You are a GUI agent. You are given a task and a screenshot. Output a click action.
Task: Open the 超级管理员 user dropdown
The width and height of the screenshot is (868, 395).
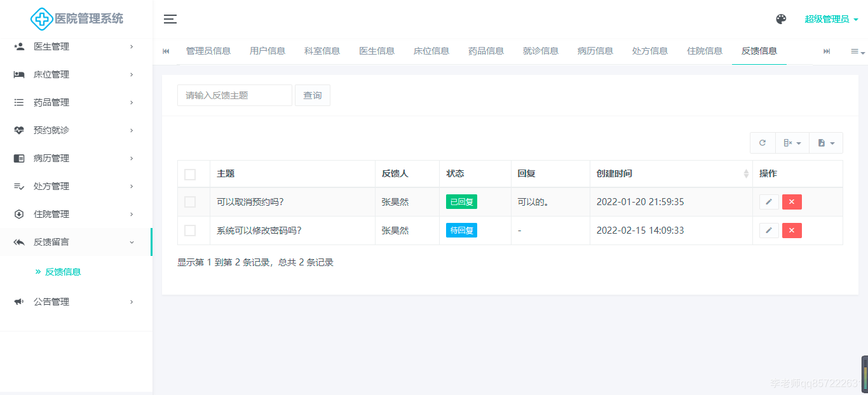coord(831,19)
